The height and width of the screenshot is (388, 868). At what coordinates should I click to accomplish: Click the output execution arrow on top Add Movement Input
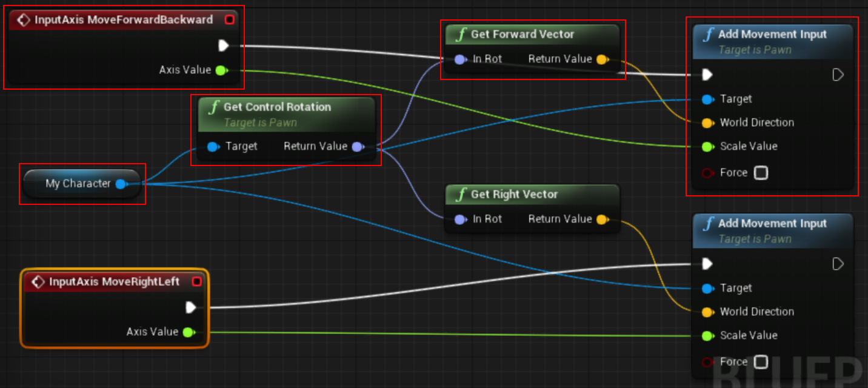[839, 75]
